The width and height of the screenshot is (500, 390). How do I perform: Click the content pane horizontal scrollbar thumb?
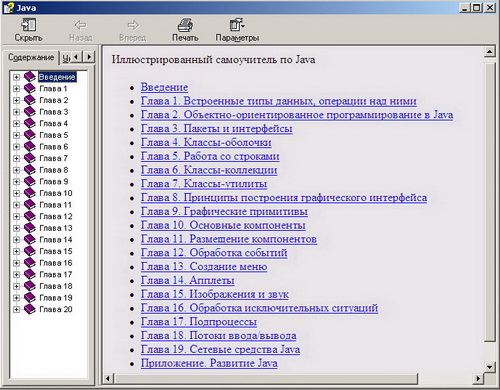pyautogui.click(x=266, y=379)
